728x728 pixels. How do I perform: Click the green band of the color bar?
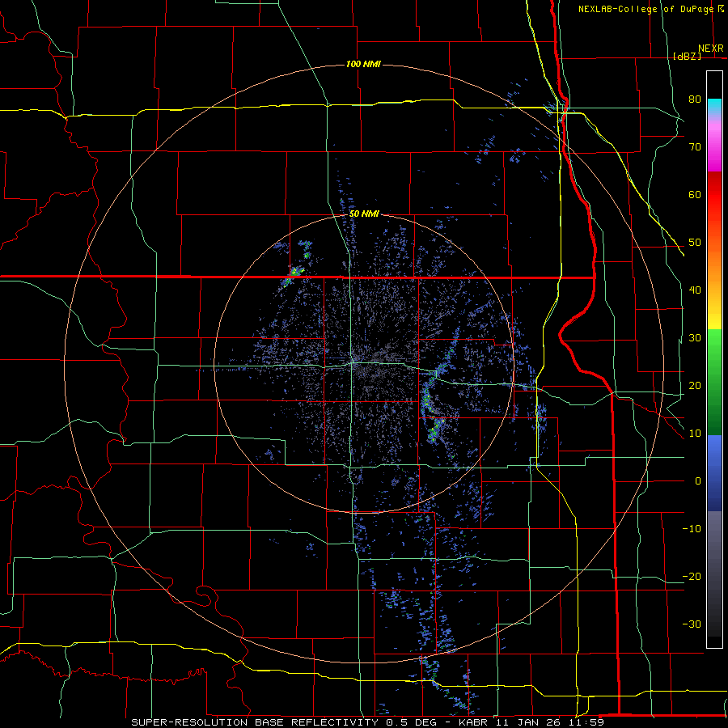tap(714, 382)
